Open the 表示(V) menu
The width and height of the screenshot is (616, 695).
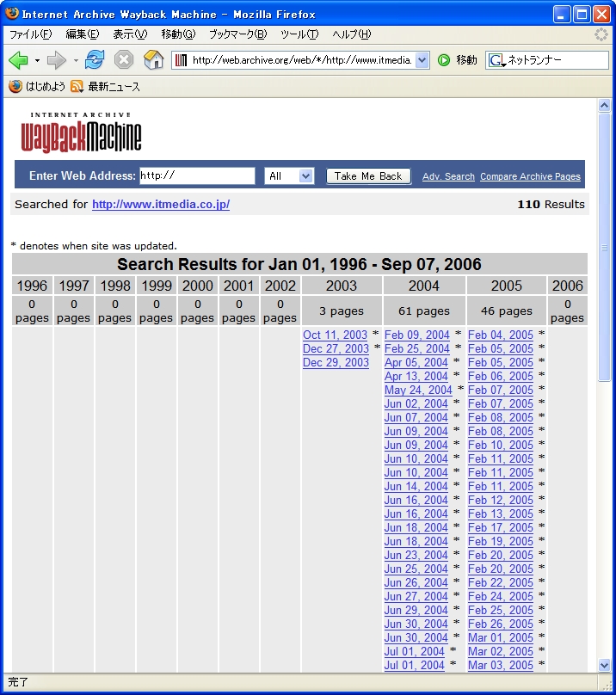130,34
